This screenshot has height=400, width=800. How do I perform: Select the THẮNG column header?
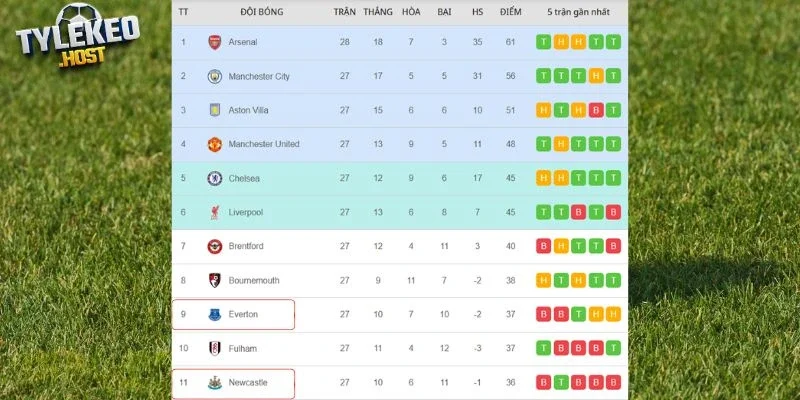(x=378, y=12)
